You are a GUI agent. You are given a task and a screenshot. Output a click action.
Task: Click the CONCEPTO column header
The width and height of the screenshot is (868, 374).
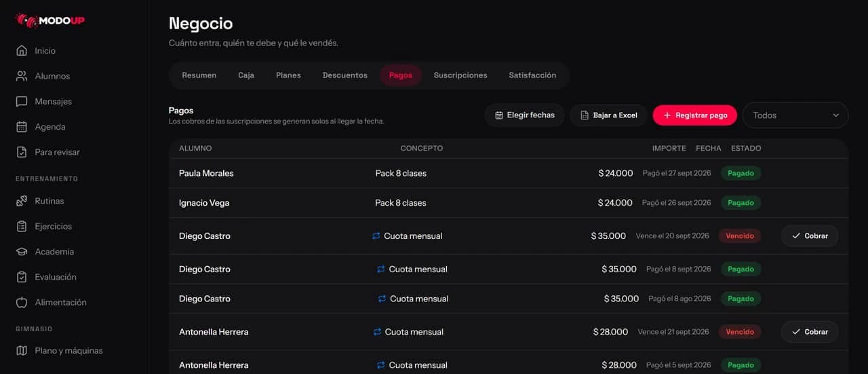tap(422, 148)
